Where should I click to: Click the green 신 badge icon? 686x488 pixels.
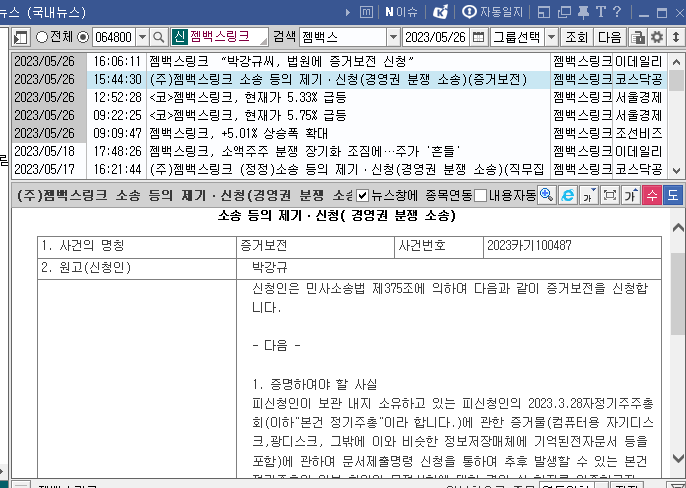pyautogui.click(x=179, y=37)
